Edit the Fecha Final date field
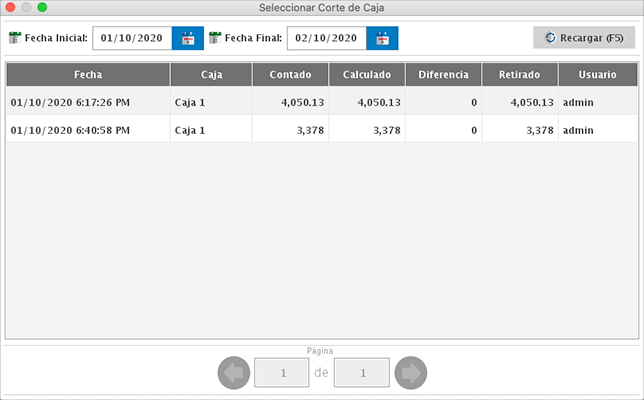 tap(326, 39)
